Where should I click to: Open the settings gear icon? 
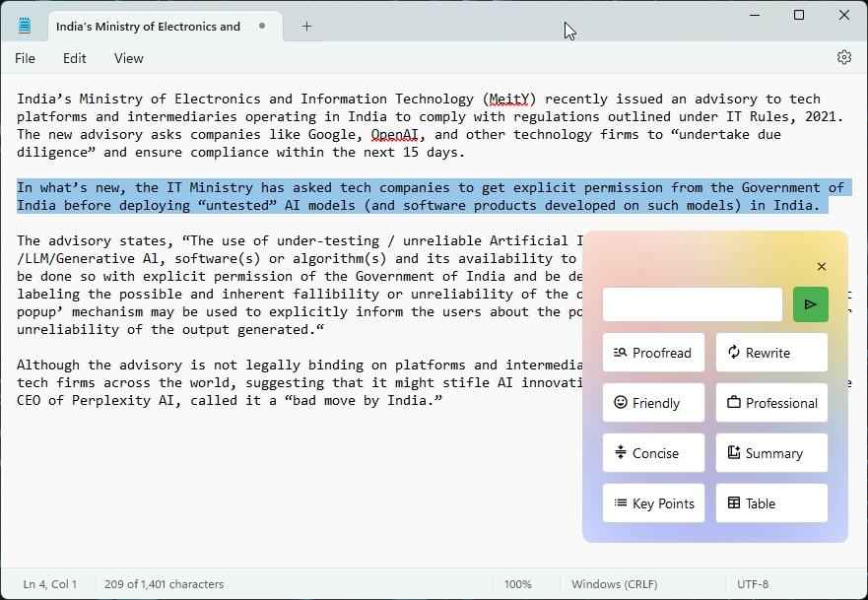pyautogui.click(x=843, y=57)
